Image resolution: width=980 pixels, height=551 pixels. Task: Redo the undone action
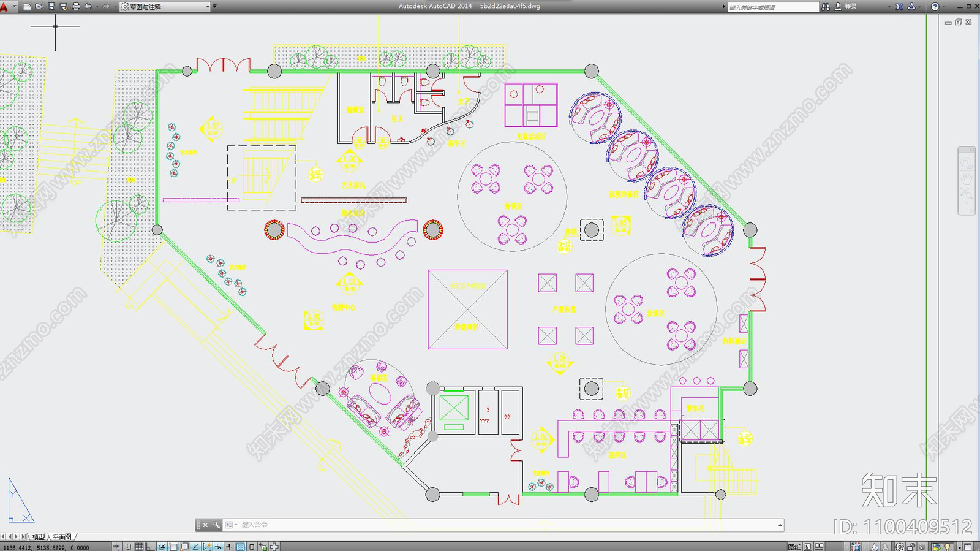point(106,6)
